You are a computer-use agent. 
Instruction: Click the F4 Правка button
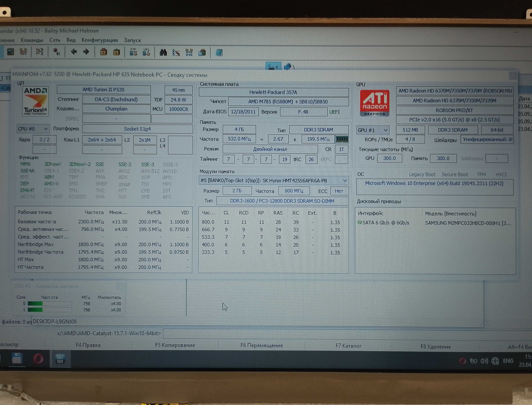click(88, 345)
